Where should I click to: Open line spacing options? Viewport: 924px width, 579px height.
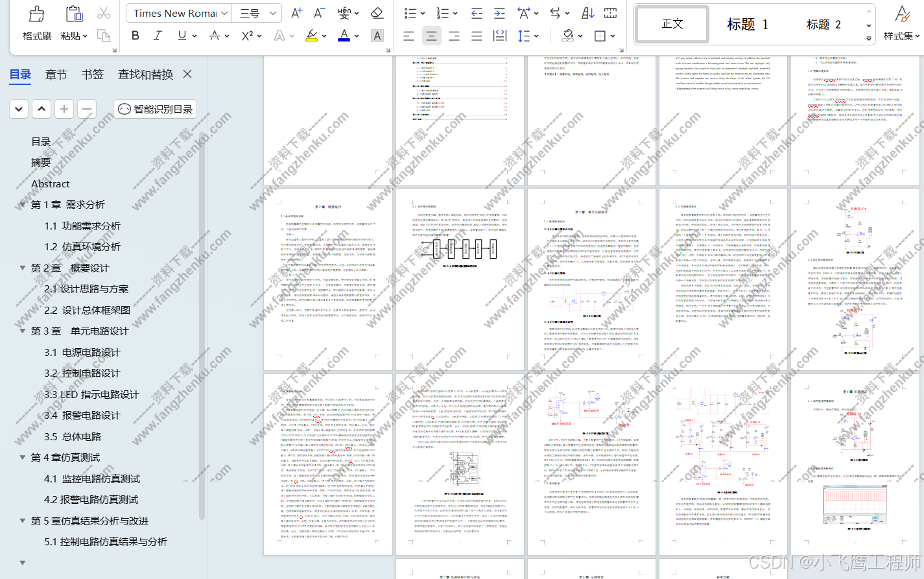click(x=524, y=36)
